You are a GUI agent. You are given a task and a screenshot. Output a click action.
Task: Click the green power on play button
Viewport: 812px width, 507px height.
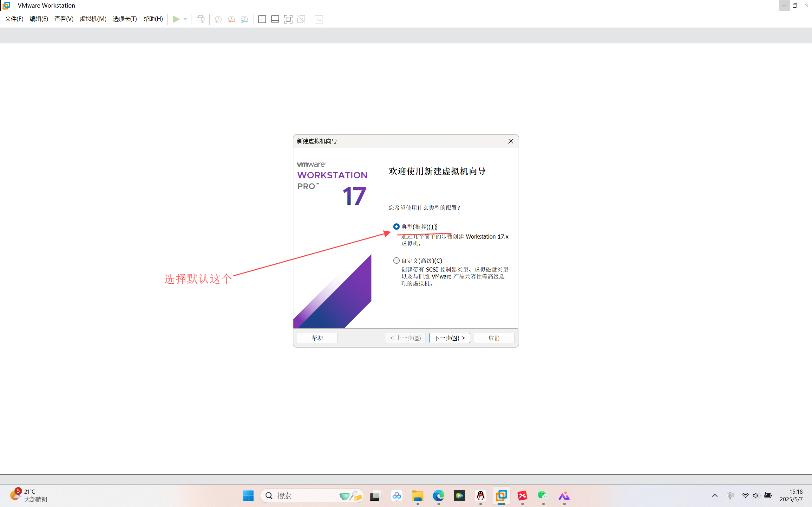tap(176, 19)
